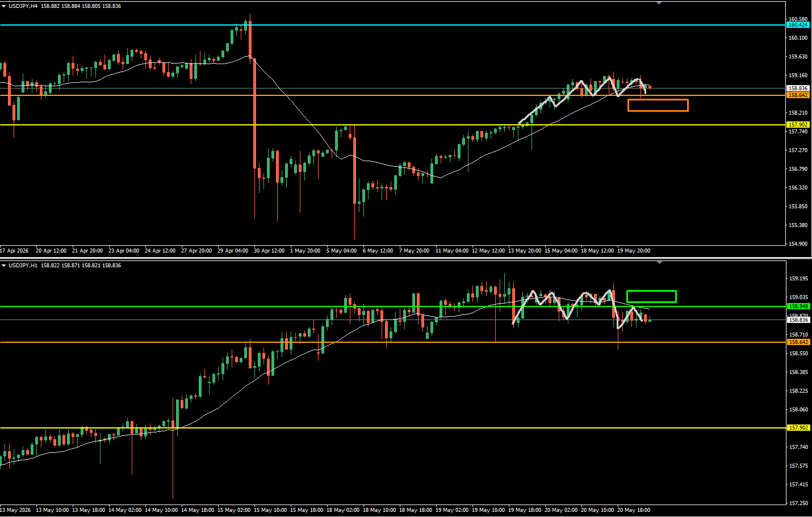812x517 pixels.
Task: Click the 155.380 price level on H4 scale
Action: 798,225
